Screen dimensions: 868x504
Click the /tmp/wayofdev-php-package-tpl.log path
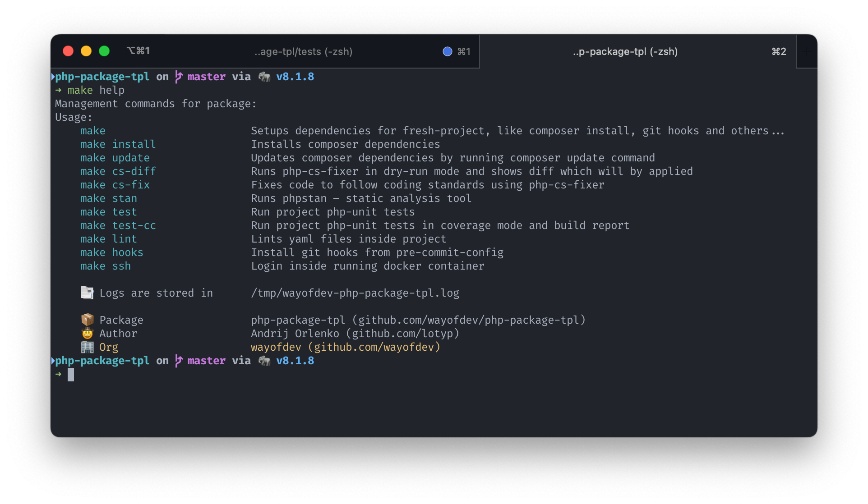(x=355, y=293)
